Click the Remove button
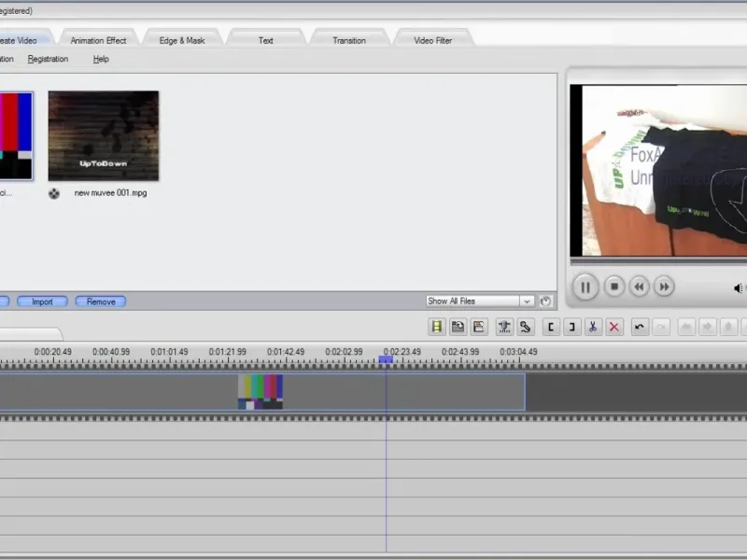 click(x=101, y=301)
